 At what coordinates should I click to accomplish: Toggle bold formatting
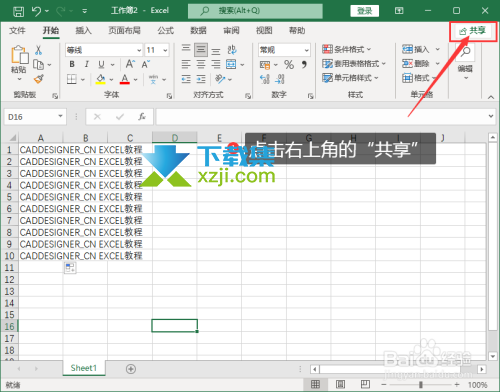72,64
